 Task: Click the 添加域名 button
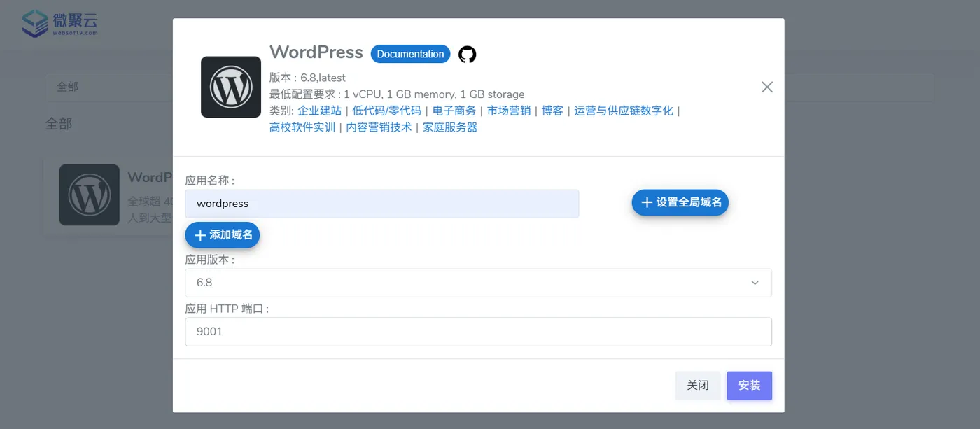tap(223, 234)
